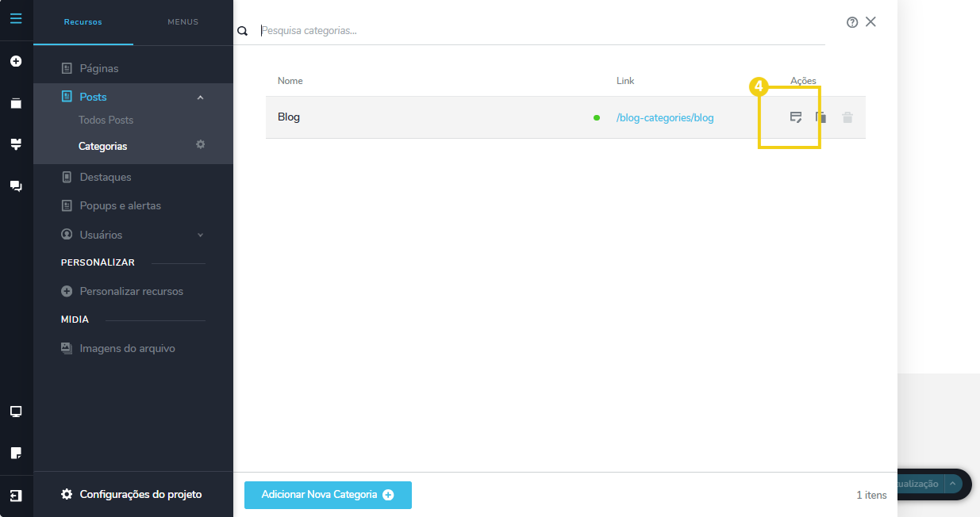Click the desktop preview monitor icon
This screenshot has width=980, height=517.
(x=16, y=411)
